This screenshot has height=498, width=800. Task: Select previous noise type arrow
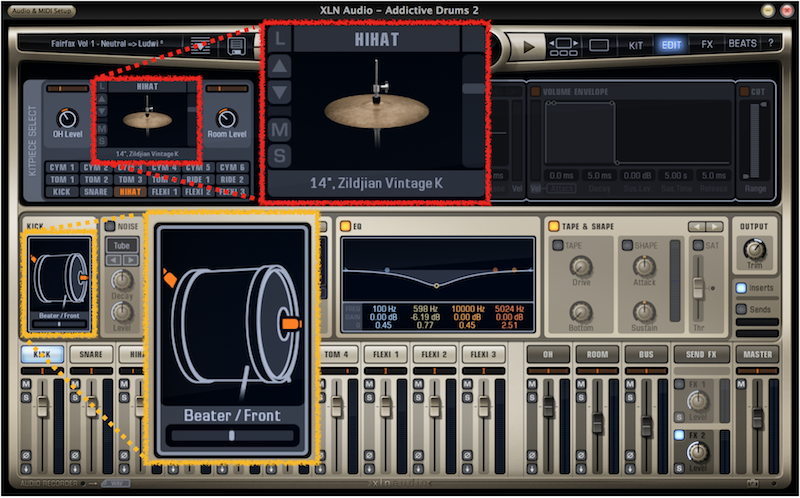tap(113, 261)
